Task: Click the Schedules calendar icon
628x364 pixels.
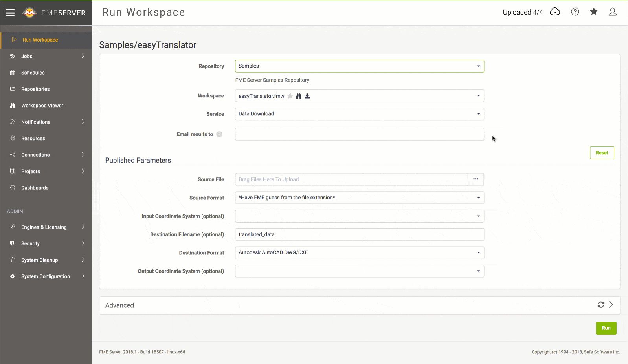Action: [13, 73]
